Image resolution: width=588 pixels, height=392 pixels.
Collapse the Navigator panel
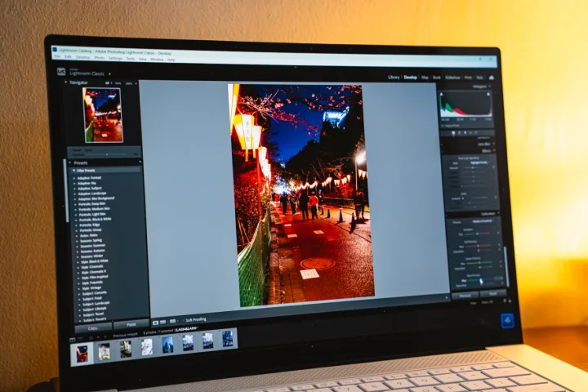(x=66, y=82)
